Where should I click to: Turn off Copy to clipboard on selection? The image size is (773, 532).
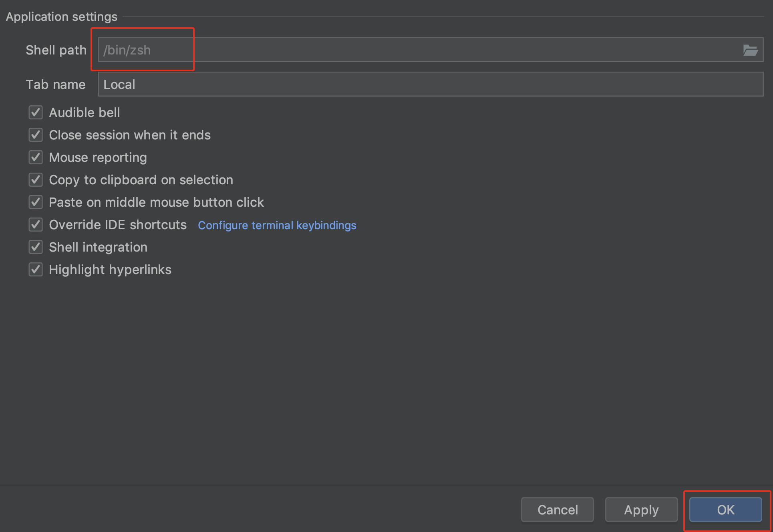36,180
